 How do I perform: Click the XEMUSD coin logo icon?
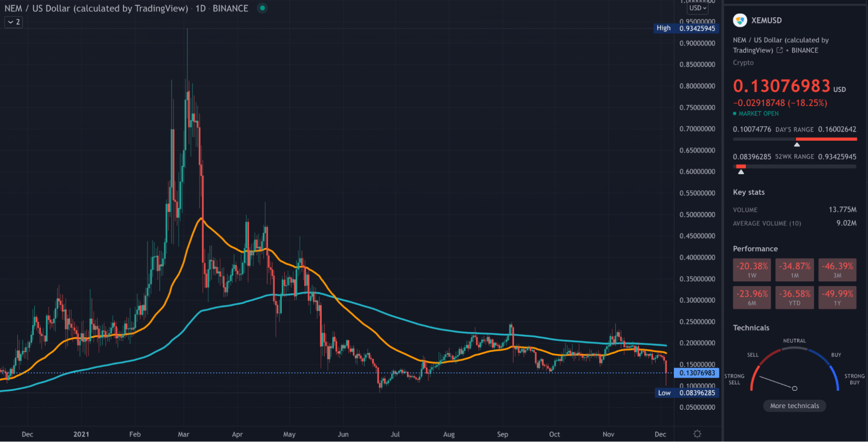tap(740, 20)
